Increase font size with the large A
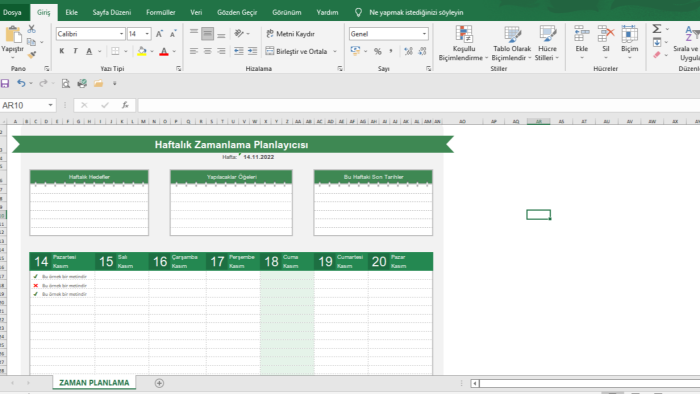 click(x=159, y=34)
